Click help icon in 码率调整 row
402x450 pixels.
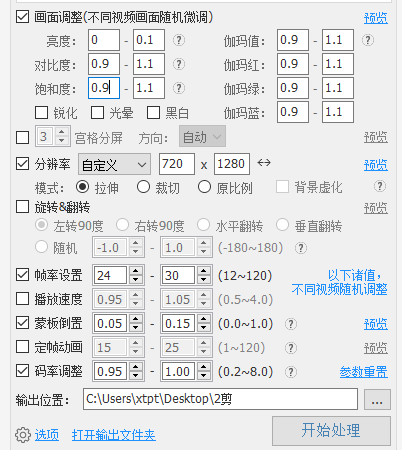291,372
